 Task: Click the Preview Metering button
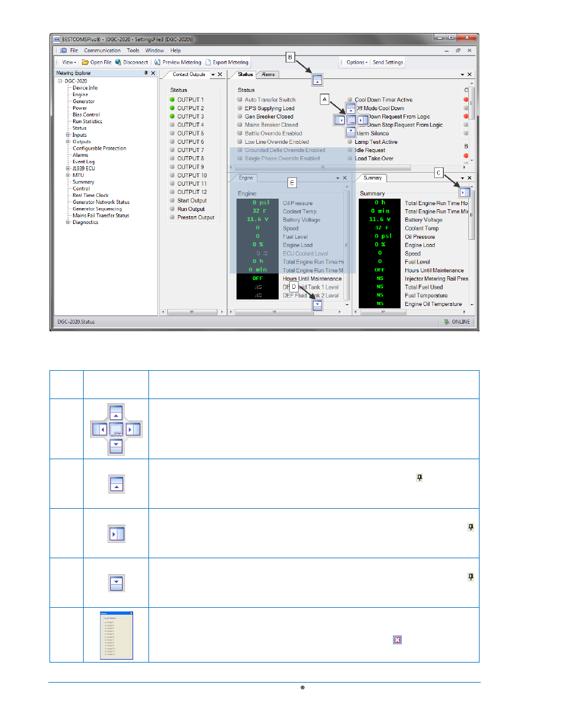(x=178, y=62)
